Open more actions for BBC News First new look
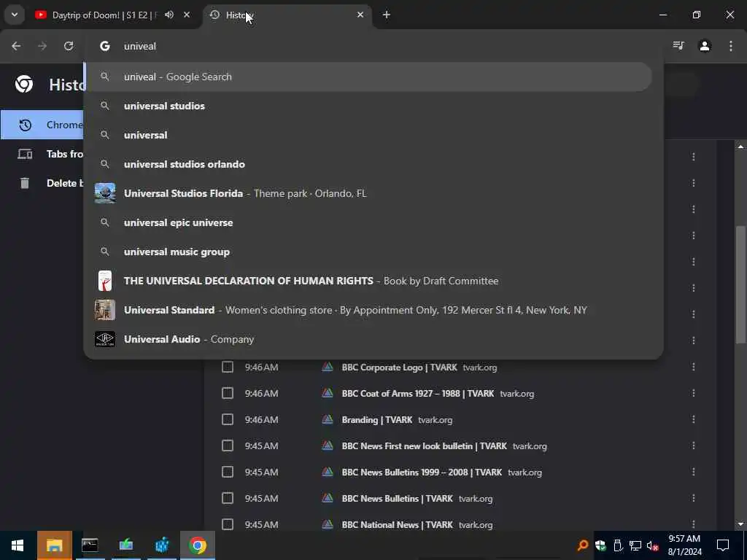 coord(694,446)
